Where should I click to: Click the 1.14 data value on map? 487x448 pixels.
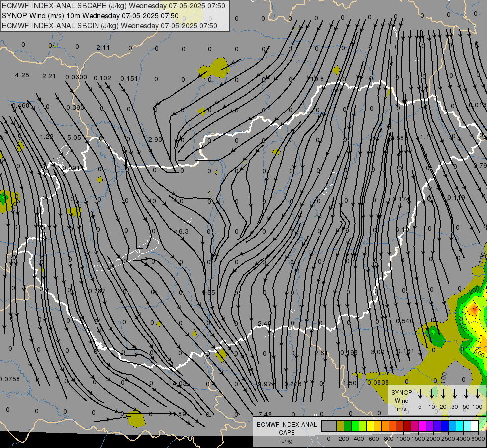(426, 137)
